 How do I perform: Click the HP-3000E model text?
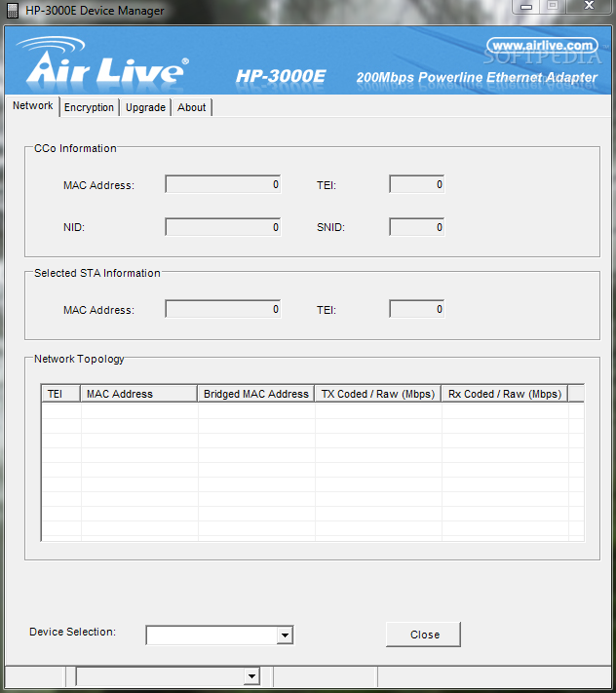click(x=281, y=76)
